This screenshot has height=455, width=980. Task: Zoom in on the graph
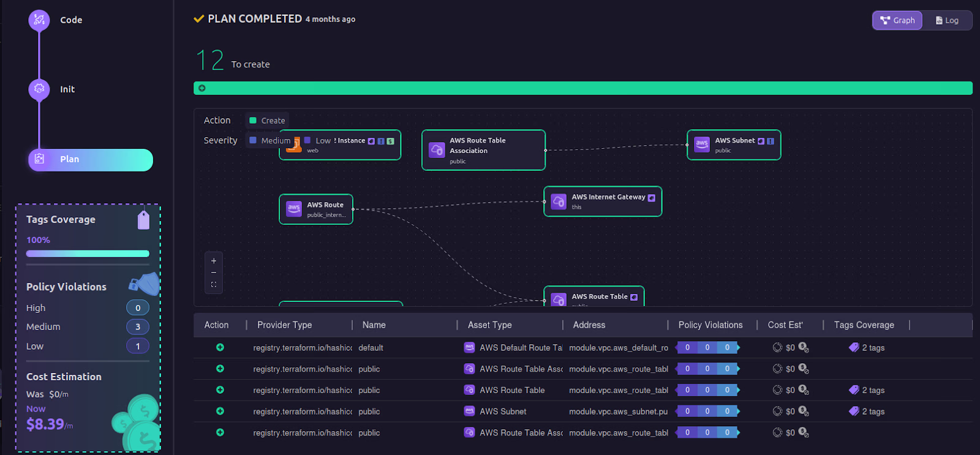(214, 261)
